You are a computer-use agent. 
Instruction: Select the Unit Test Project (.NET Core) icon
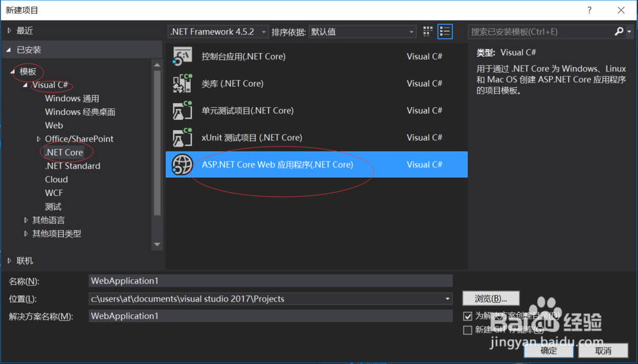click(182, 110)
